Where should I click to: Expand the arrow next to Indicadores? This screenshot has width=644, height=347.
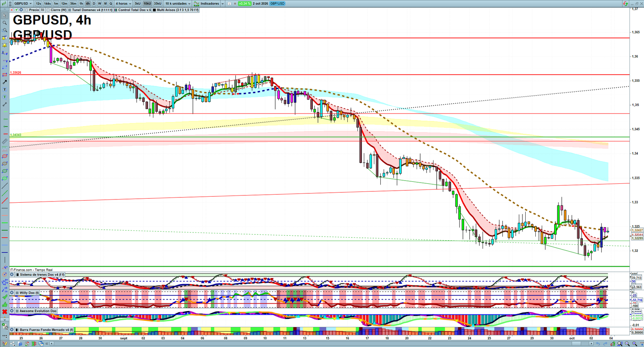click(x=223, y=4)
